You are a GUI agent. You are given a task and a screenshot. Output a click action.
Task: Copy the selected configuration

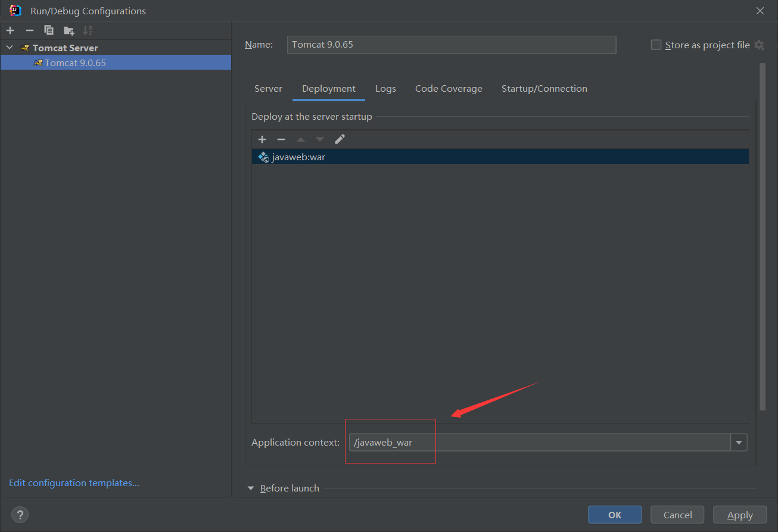point(49,30)
